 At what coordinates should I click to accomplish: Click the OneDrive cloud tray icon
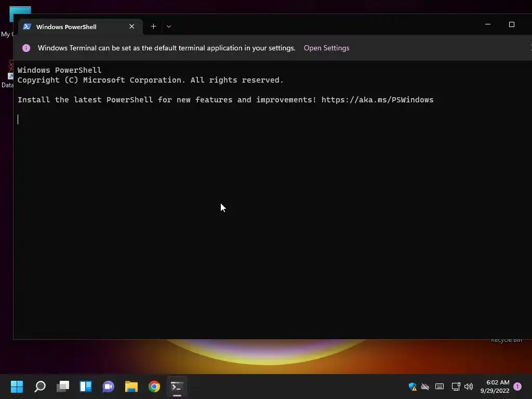(x=425, y=387)
